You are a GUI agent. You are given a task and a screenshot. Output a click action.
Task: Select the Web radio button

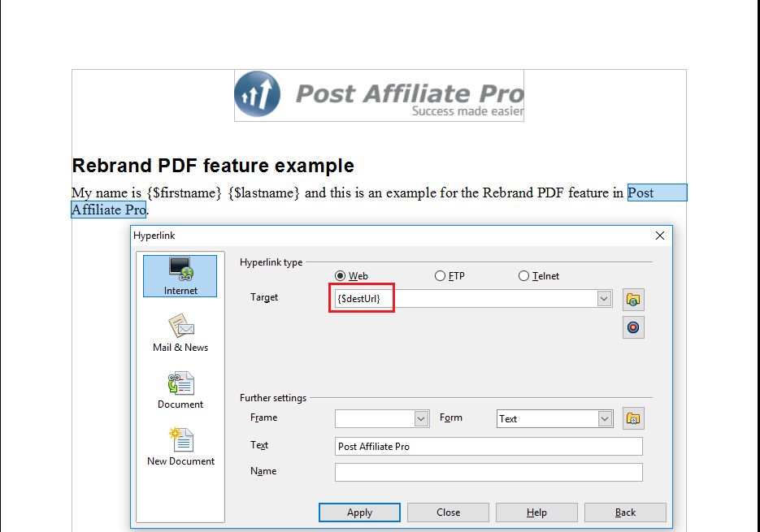pyautogui.click(x=341, y=276)
